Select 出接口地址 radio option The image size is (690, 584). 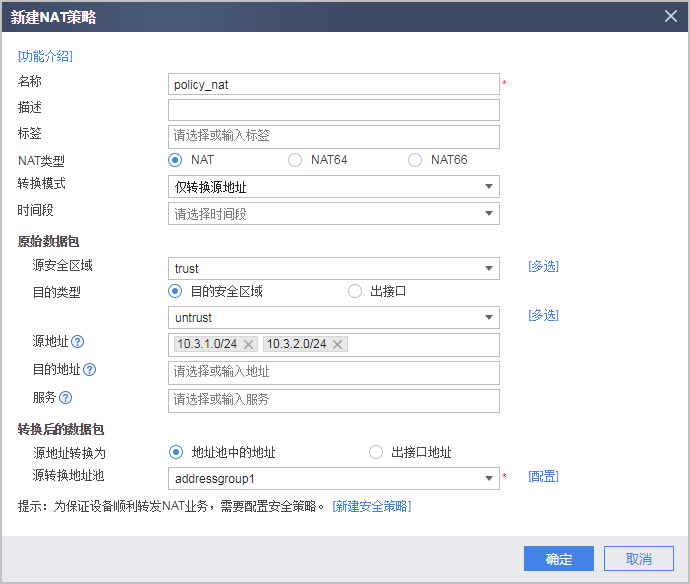click(x=376, y=452)
